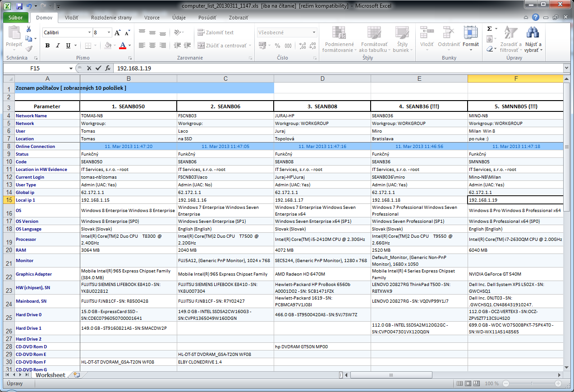The image size is (574, 392).
Task: Switch to the Údaje tab
Action: coord(179,18)
